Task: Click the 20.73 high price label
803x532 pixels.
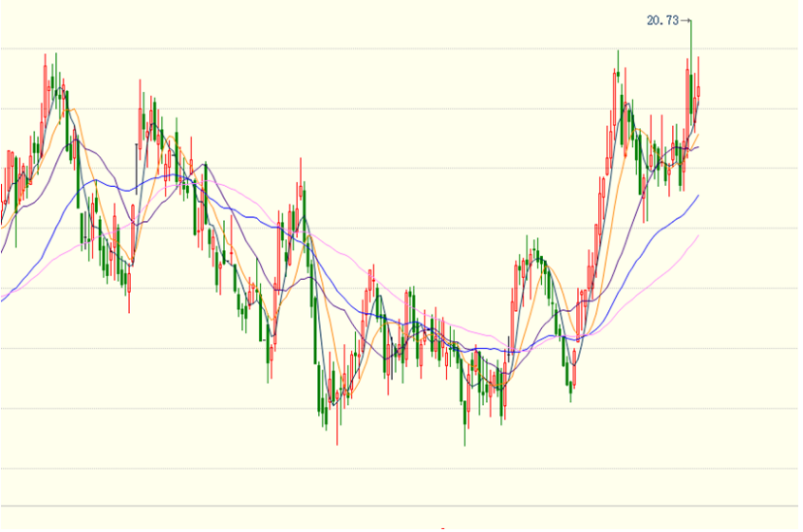Action: [x=663, y=20]
